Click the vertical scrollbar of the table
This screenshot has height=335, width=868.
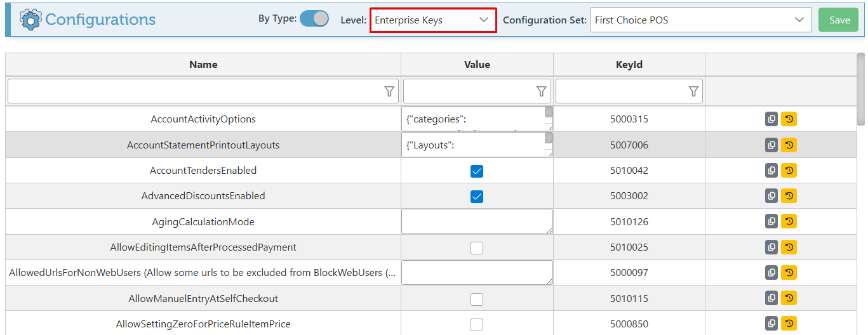(860, 89)
